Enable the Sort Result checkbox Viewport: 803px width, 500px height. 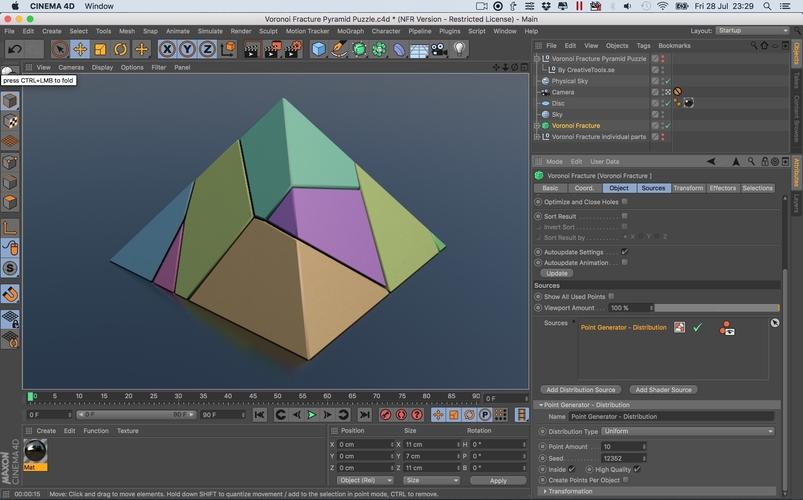pos(625,216)
